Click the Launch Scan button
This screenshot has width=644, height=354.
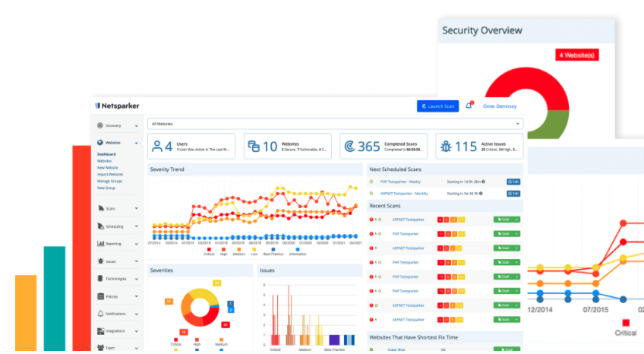[x=438, y=106]
